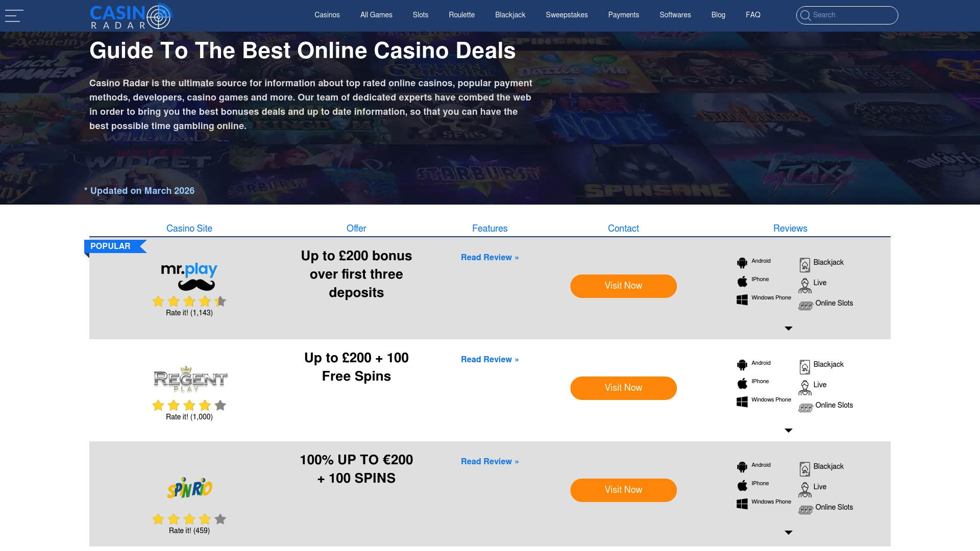
Task: Click the Blackjack card icon for mr.play
Action: tap(805, 265)
